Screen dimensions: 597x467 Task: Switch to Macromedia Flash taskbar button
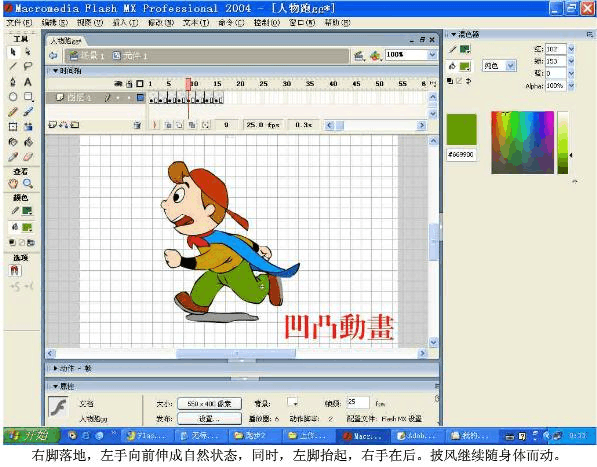click(364, 436)
